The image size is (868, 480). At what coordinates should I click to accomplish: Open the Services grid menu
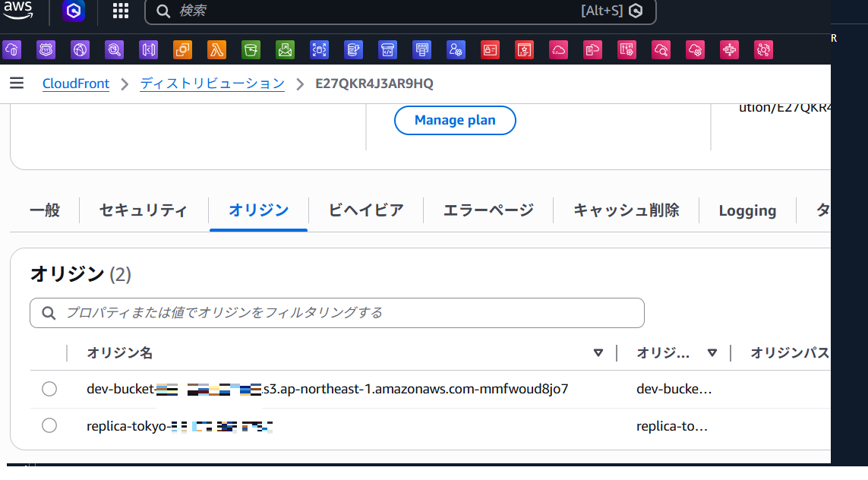coord(120,11)
